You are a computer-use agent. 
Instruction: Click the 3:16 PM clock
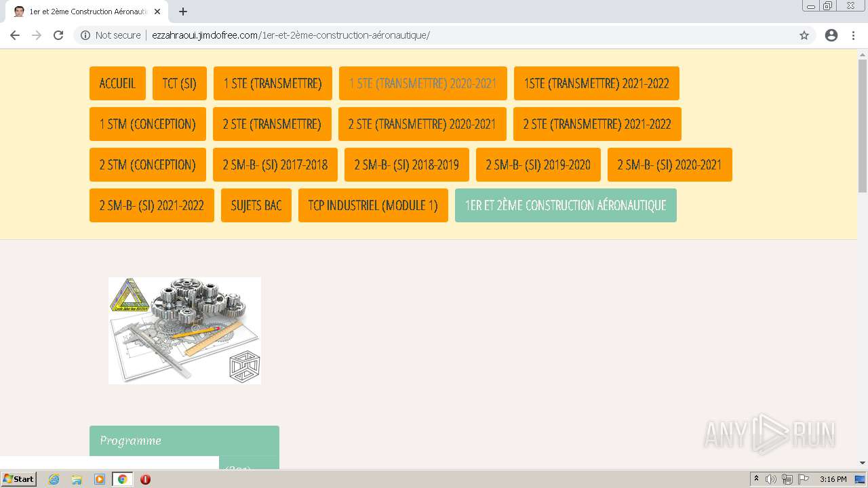click(833, 479)
